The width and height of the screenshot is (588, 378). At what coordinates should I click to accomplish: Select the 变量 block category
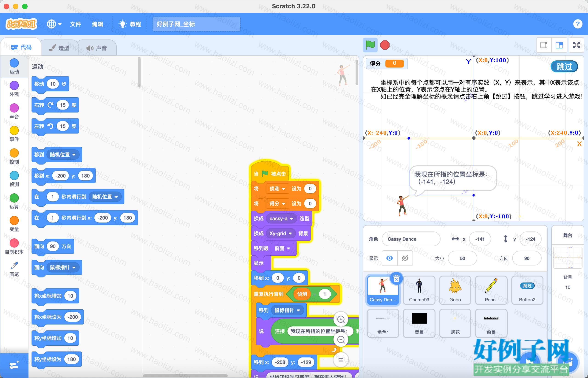[x=14, y=224]
